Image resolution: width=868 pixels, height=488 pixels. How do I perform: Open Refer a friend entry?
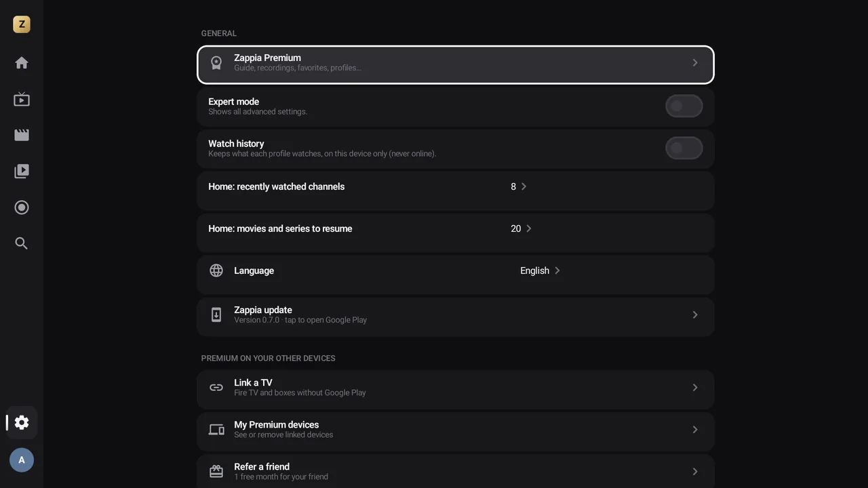point(456,472)
